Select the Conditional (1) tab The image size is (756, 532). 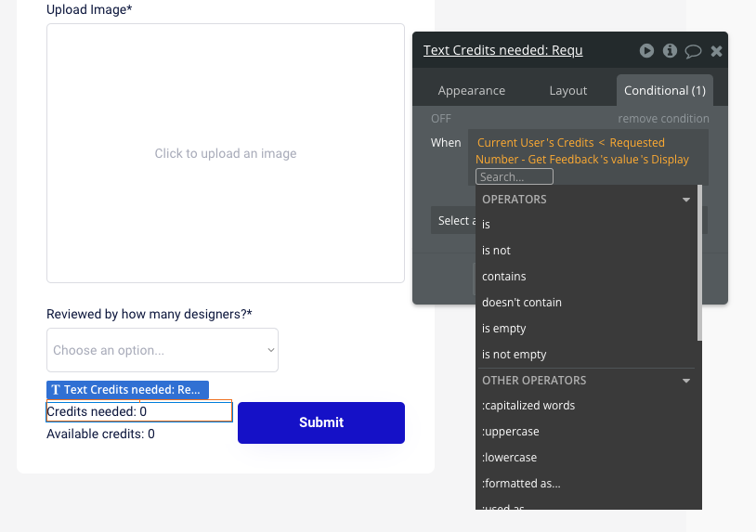665,90
